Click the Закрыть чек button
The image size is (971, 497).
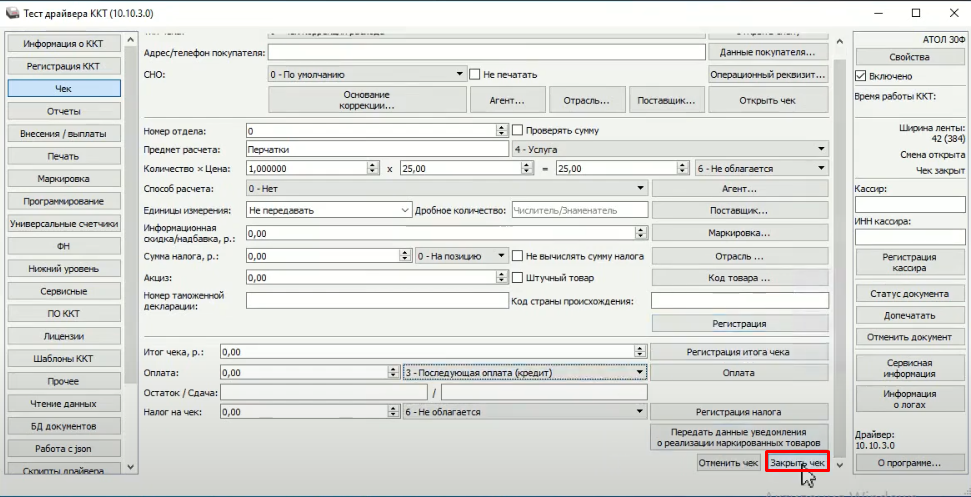797,463
